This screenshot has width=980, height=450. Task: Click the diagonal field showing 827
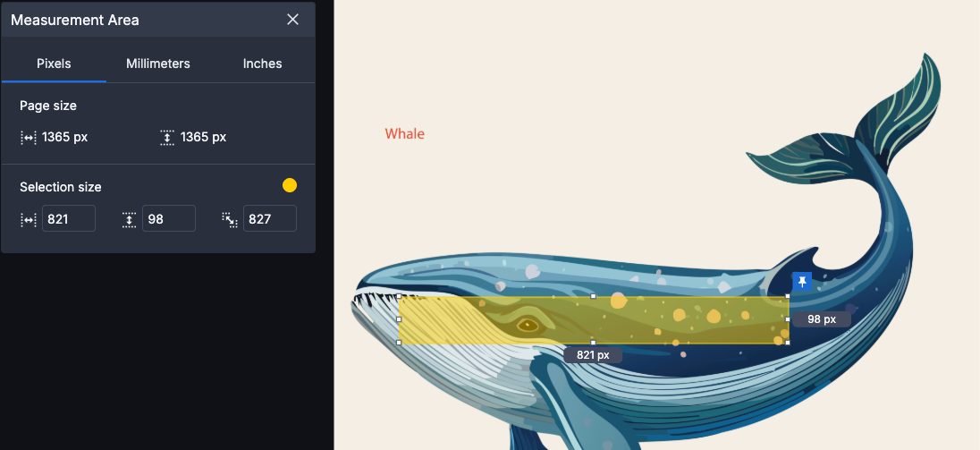click(x=269, y=219)
